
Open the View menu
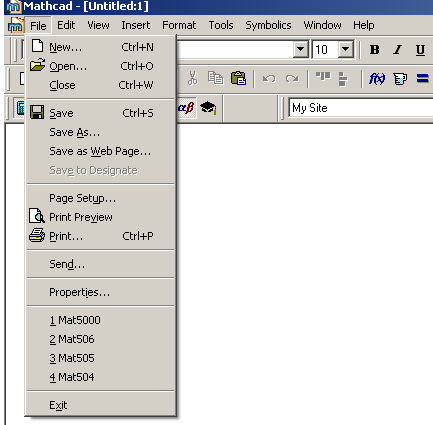[98, 25]
